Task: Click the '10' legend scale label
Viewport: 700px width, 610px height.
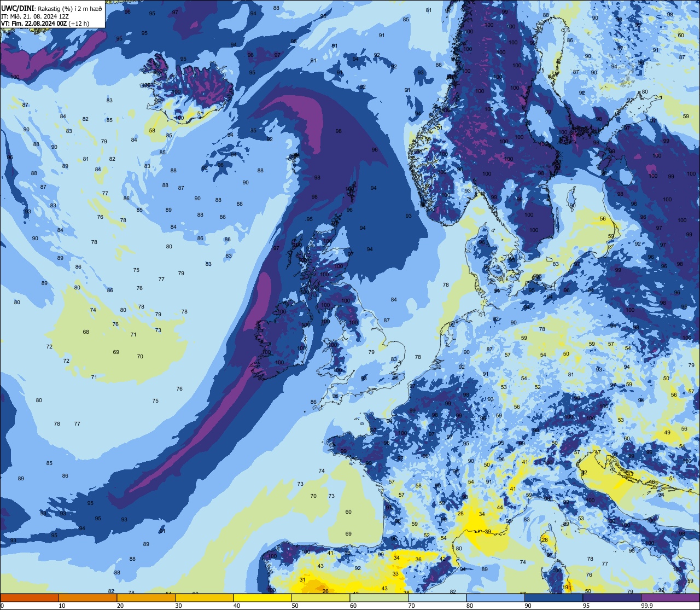Action: click(62, 606)
